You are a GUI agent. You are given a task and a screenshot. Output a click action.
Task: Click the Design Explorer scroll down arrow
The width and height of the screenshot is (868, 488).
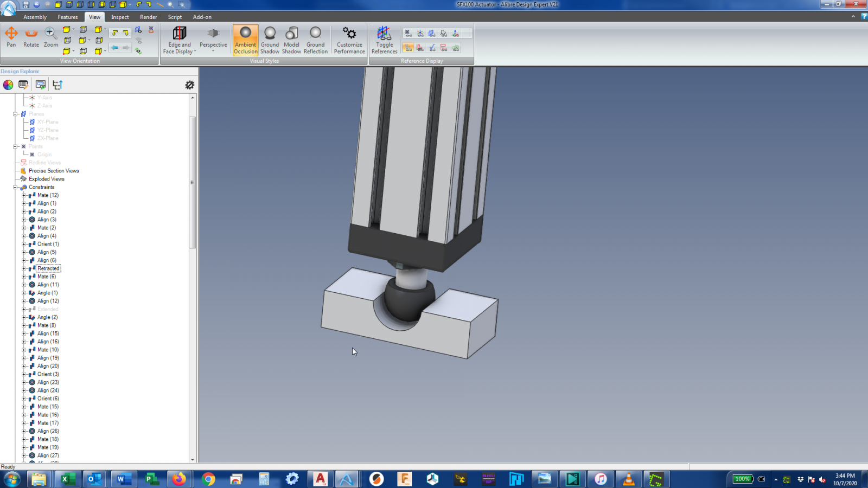point(193,459)
